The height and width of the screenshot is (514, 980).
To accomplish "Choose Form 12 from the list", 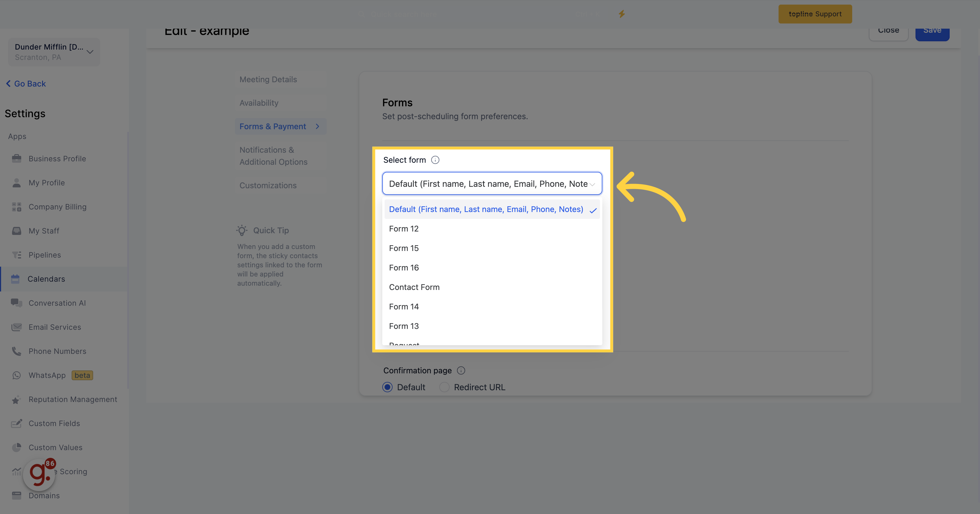I will [x=492, y=229].
